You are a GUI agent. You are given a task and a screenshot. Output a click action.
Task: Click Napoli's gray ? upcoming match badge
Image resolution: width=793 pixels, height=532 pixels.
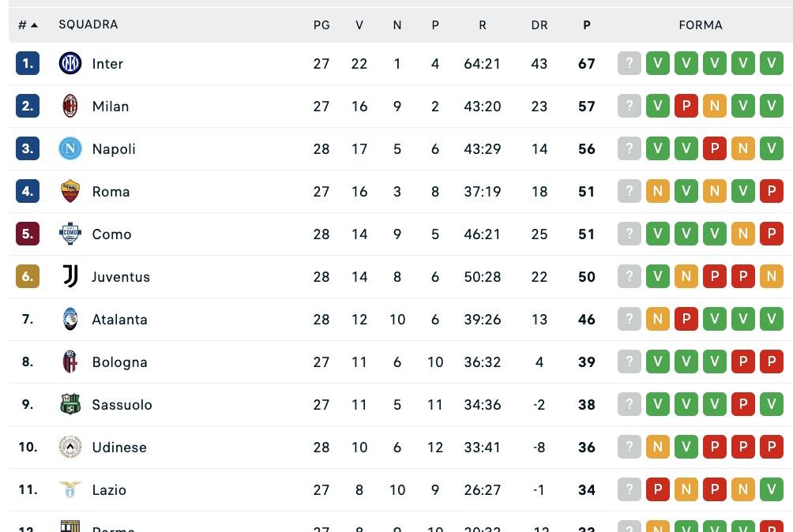pyautogui.click(x=630, y=148)
